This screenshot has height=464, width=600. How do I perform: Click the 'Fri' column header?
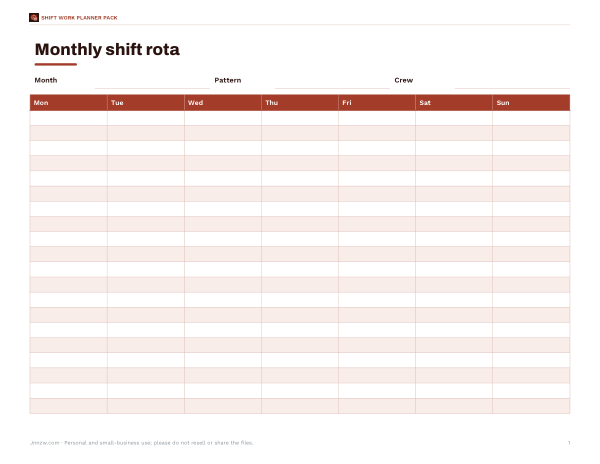(377, 103)
